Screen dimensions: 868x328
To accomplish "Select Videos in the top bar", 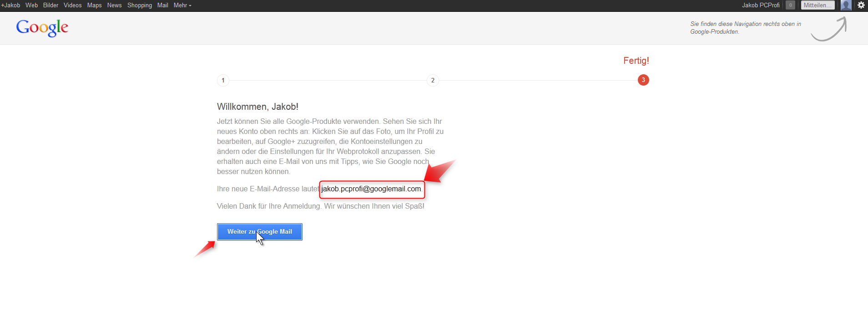I will [x=73, y=5].
